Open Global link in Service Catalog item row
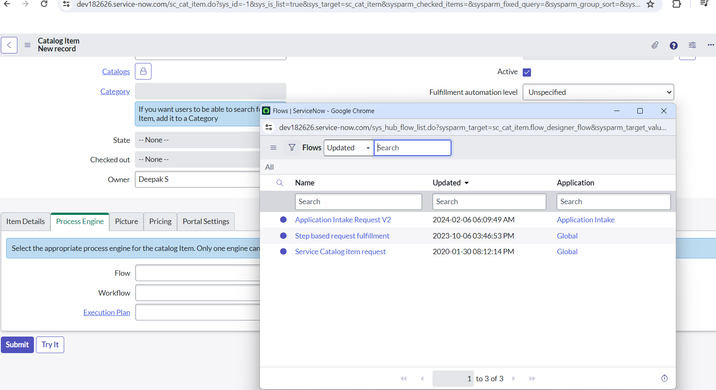Viewport: 716px width, 390px height. (x=567, y=252)
